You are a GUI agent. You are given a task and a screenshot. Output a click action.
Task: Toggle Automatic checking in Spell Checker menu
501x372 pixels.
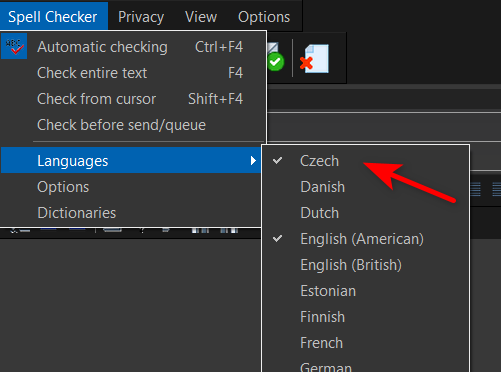pyautogui.click(x=133, y=47)
